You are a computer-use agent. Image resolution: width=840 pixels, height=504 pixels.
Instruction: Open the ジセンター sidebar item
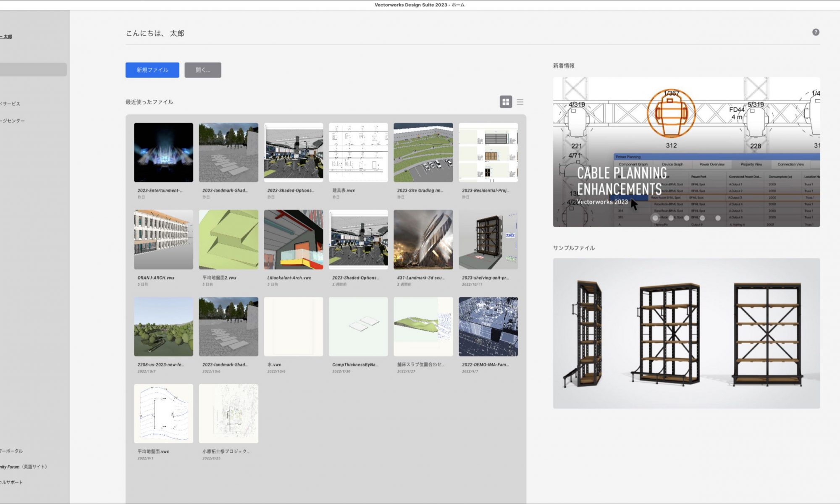(13, 121)
